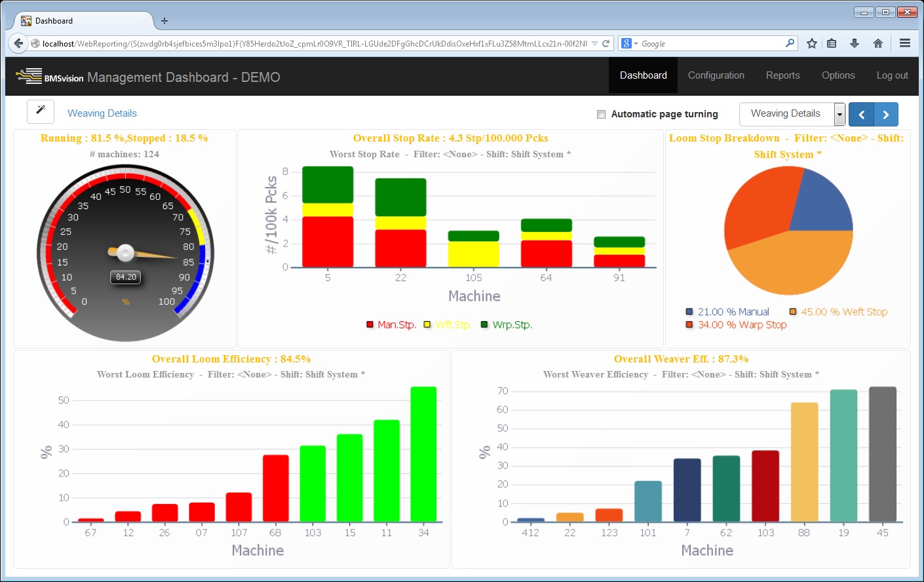Toggle Wrp.Stp. legend green swatch
The height and width of the screenshot is (582, 924).
point(484,324)
